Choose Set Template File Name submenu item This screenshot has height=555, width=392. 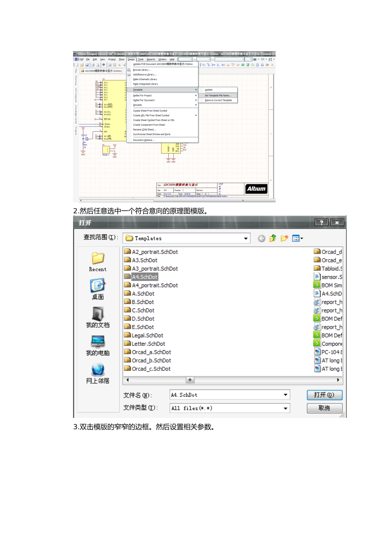[218, 95]
